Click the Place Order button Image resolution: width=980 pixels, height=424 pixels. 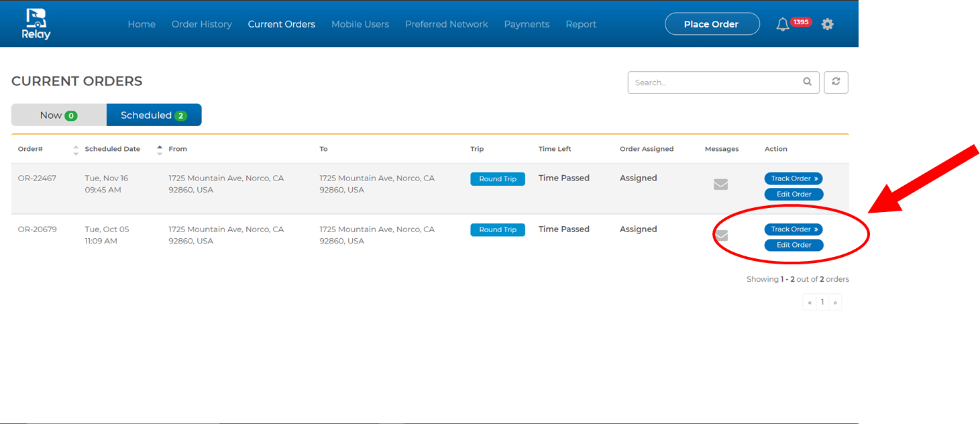pyautogui.click(x=712, y=24)
